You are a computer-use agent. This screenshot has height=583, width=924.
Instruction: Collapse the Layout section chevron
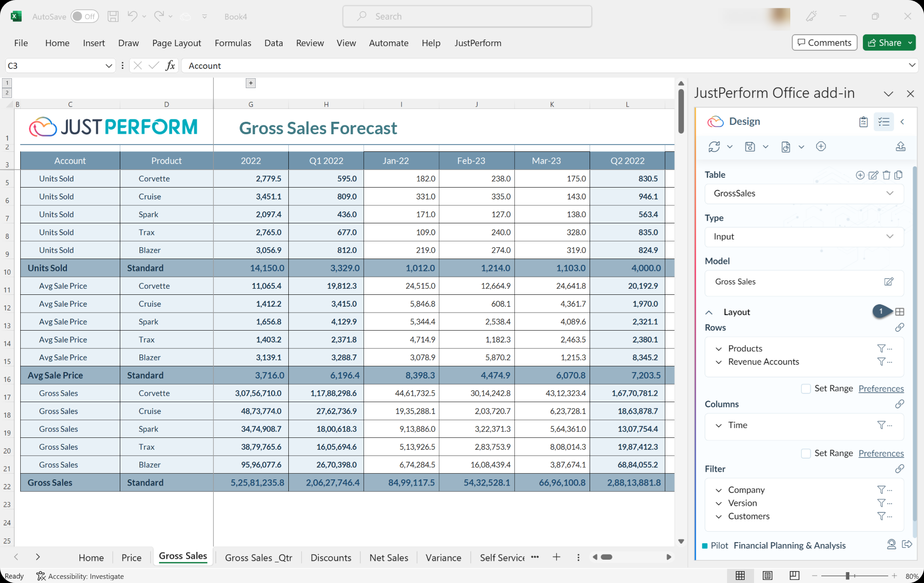tap(709, 312)
